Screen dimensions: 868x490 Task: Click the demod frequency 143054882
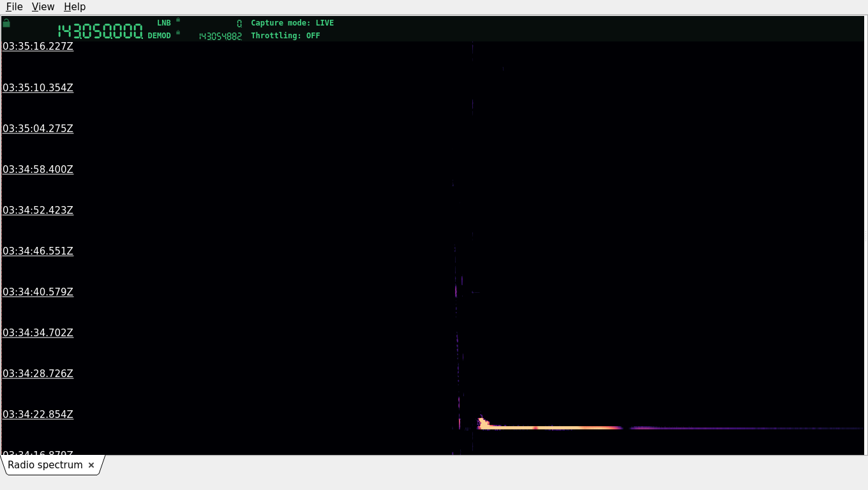click(220, 36)
